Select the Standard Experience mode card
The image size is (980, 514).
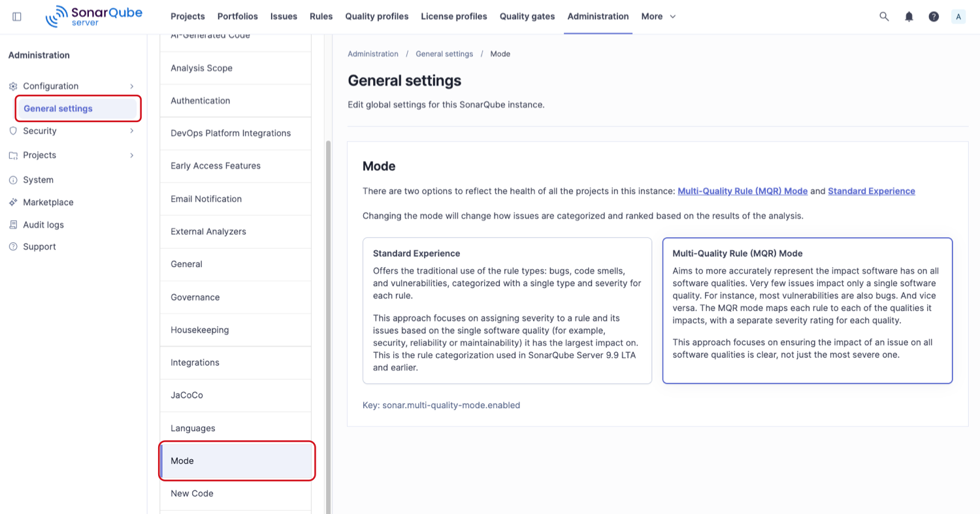click(507, 310)
